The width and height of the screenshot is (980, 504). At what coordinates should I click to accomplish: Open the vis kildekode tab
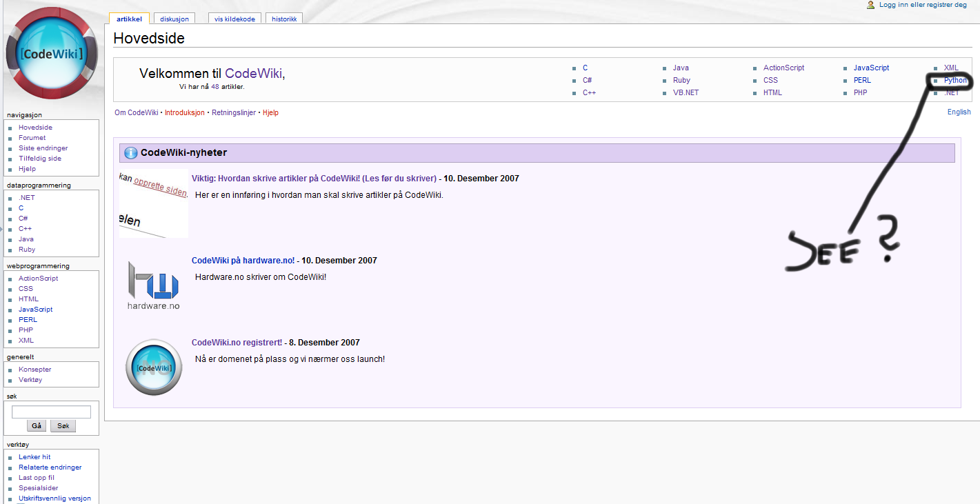[x=234, y=19]
